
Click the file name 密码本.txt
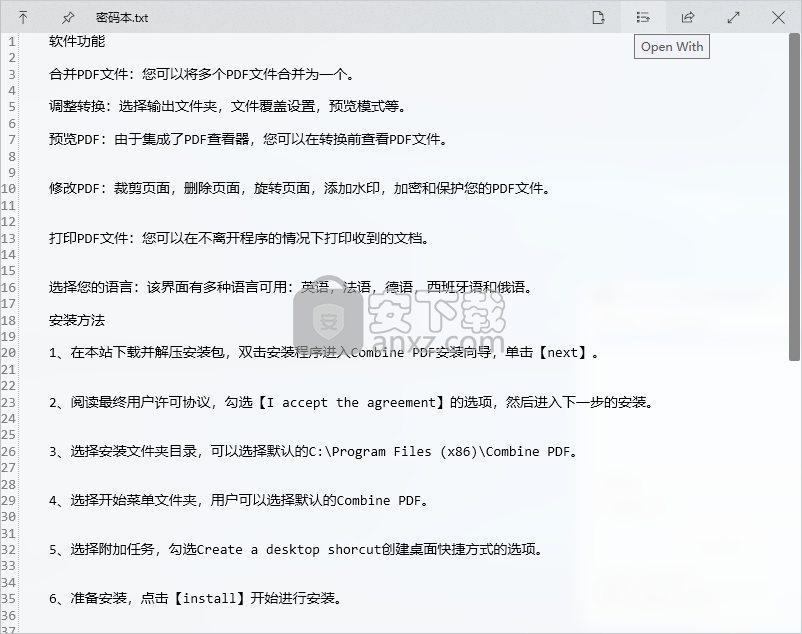122,18
